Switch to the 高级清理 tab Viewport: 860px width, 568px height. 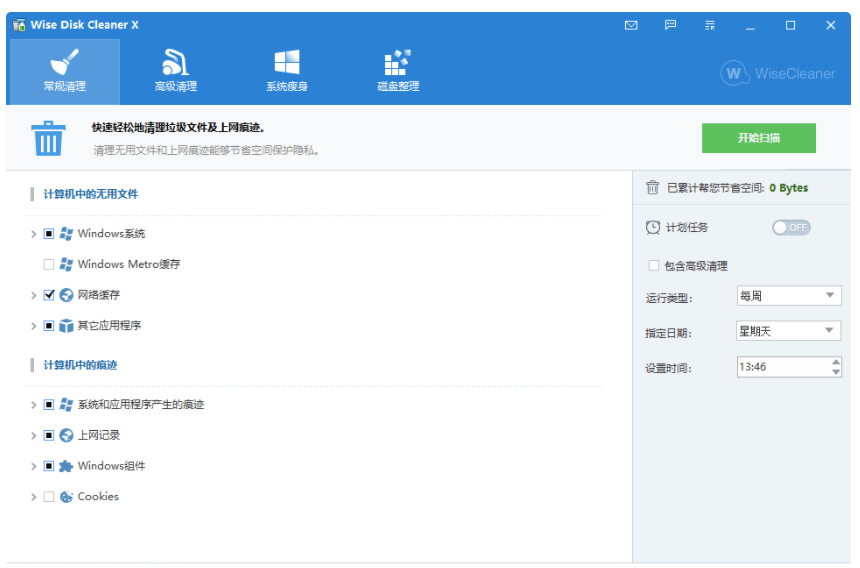click(x=176, y=71)
